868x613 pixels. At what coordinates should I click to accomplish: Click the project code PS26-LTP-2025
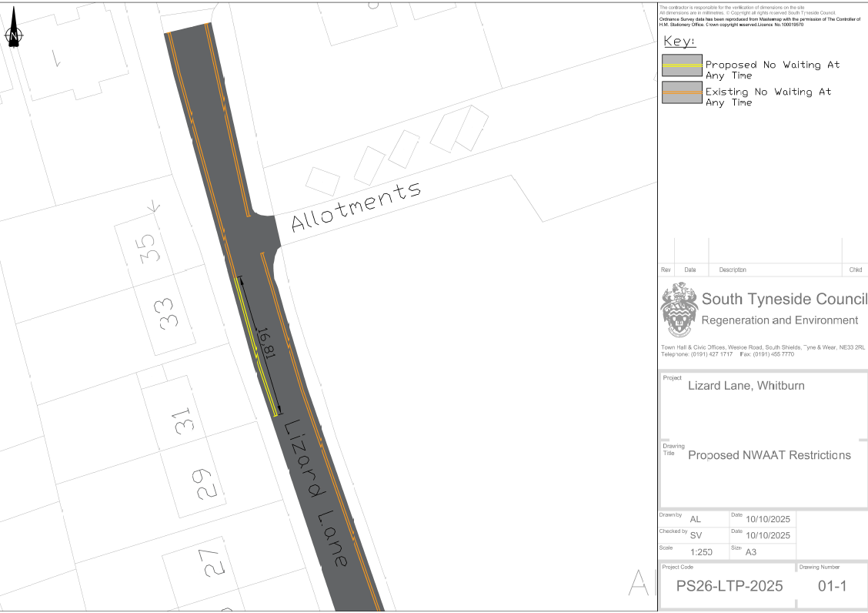coord(729,586)
